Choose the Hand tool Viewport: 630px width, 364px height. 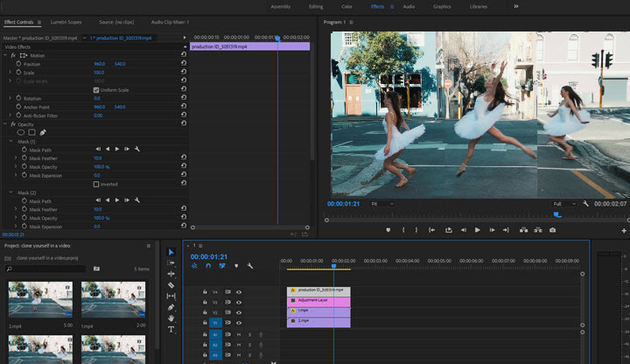coord(171,318)
